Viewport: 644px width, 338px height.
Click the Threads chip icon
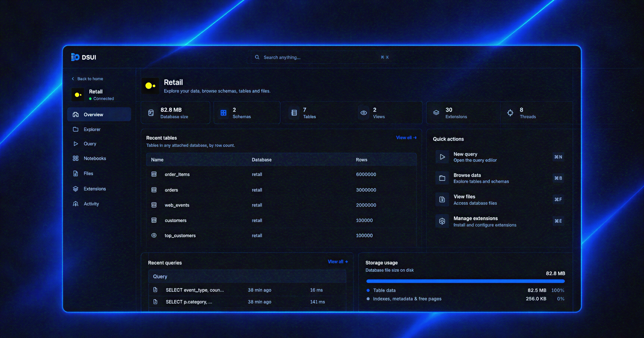click(510, 113)
